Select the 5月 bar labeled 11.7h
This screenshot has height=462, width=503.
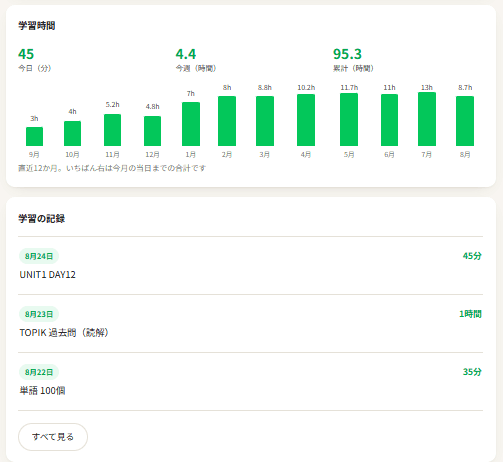(x=349, y=119)
